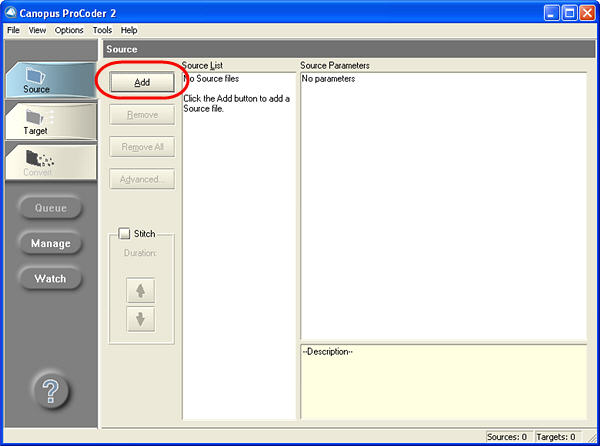This screenshot has height=446, width=600.
Task: Open Advanced source settings
Action: click(x=142, y=179)
